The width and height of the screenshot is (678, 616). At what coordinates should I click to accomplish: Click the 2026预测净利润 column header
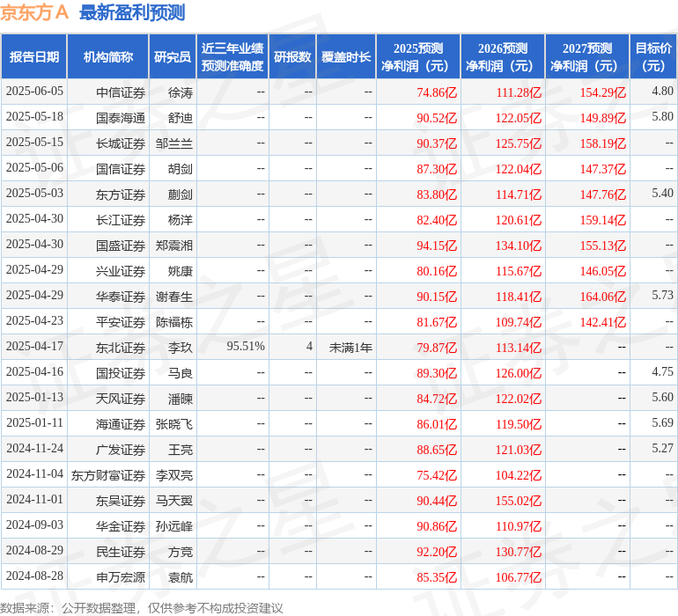click(503, 56)
